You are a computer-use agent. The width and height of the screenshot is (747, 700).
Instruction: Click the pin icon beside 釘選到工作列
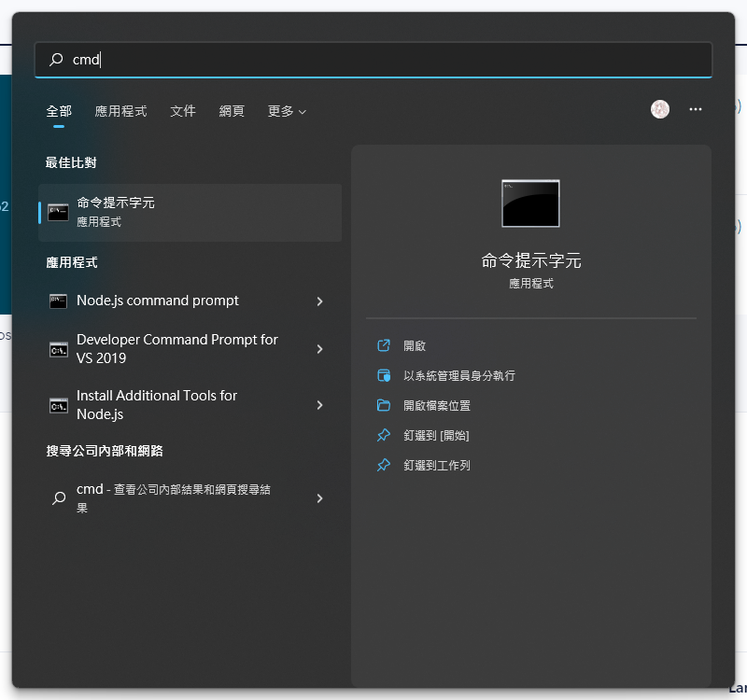pyautogui.click(x=384, y=465)
